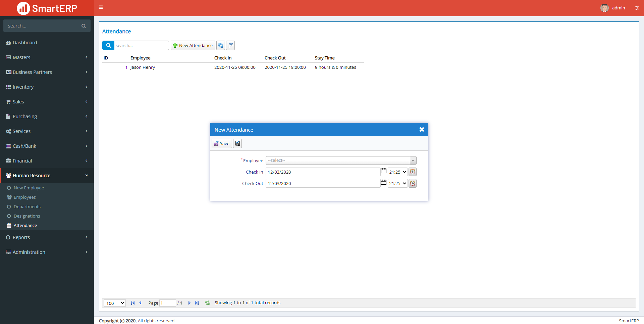Open the Employee selection dropdown

[x=413, y=160]
